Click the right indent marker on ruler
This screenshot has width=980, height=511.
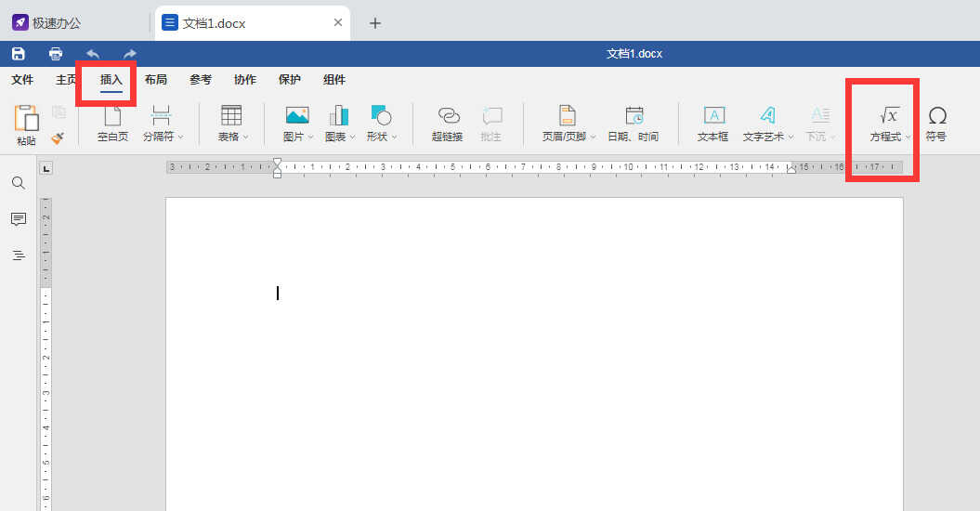pyautogui.click(x=791, y=169)
